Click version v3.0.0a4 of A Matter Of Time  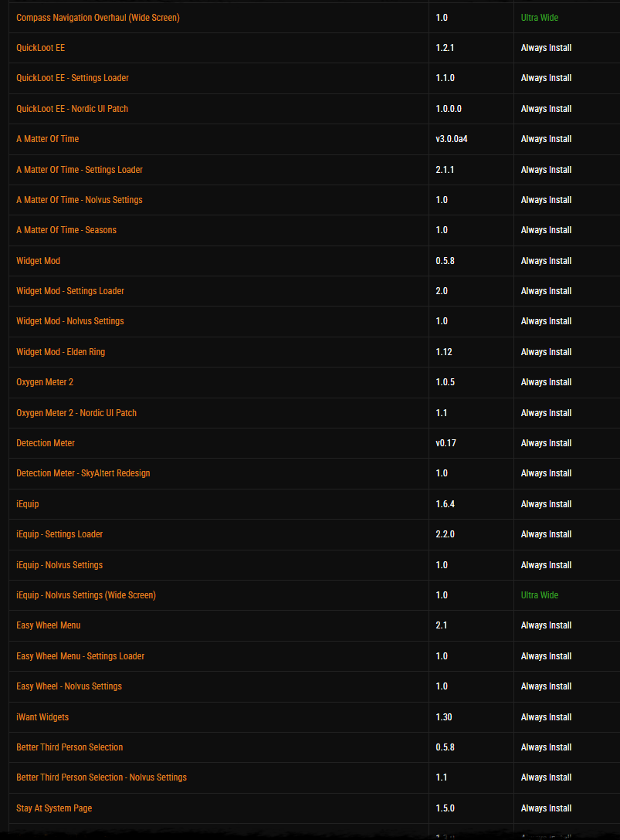[450, 139]
